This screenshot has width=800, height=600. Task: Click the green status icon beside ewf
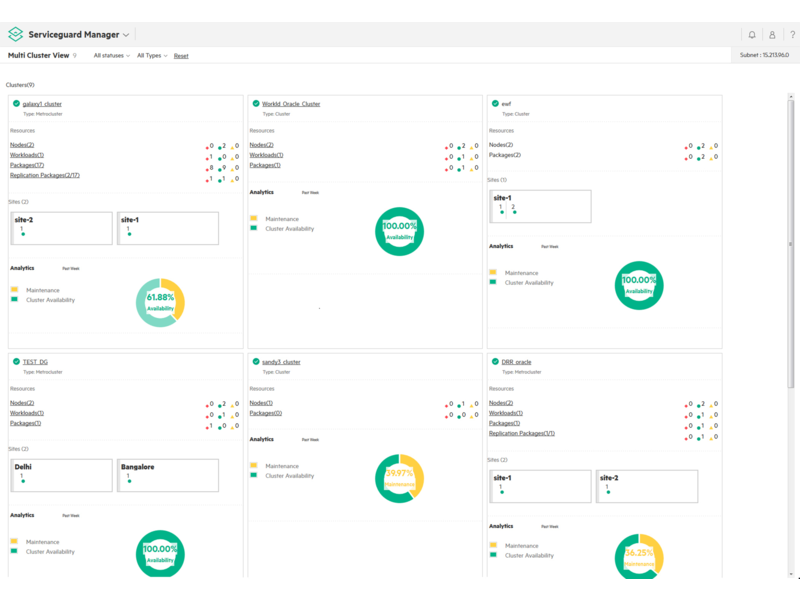[495, 104]
